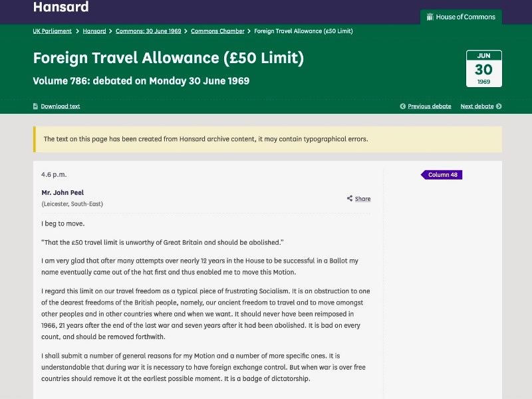
Task: Click the House of Commons portcullis icon
Action: [430, 17]
